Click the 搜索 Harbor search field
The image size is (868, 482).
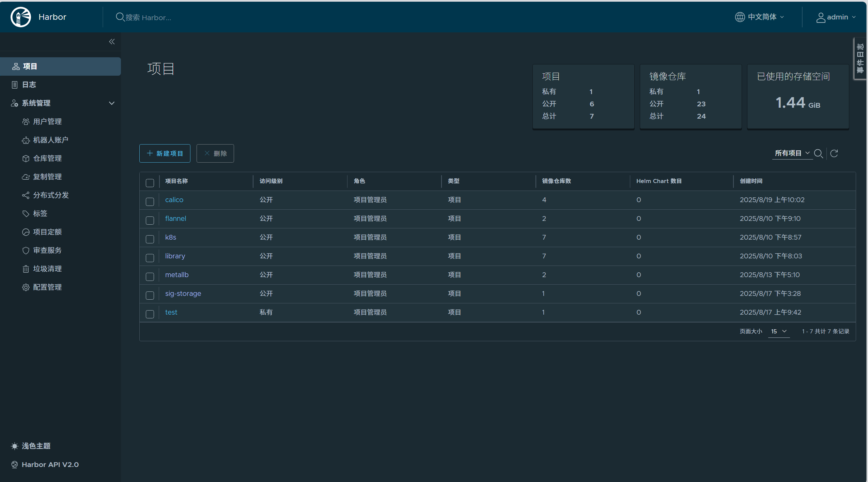click(x=149, y=17)
